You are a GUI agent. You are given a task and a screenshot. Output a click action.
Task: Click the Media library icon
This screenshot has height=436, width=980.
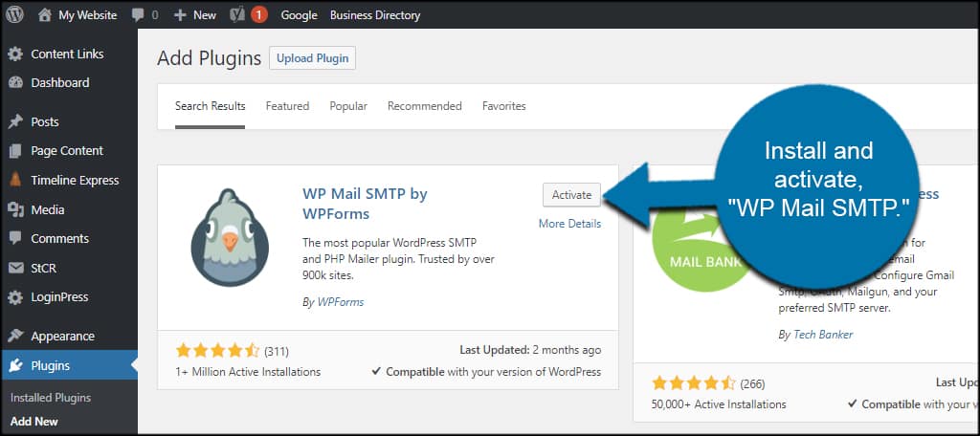click(15, 210)
